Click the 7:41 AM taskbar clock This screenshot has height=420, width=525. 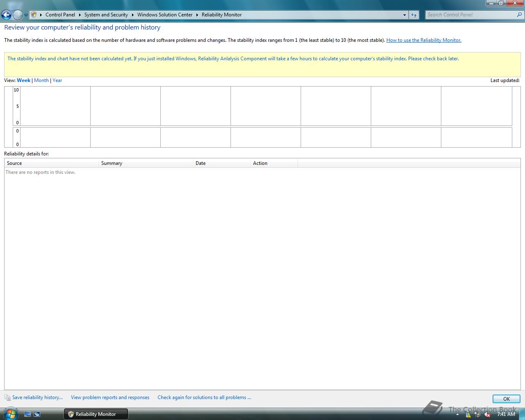coord(506,414)
